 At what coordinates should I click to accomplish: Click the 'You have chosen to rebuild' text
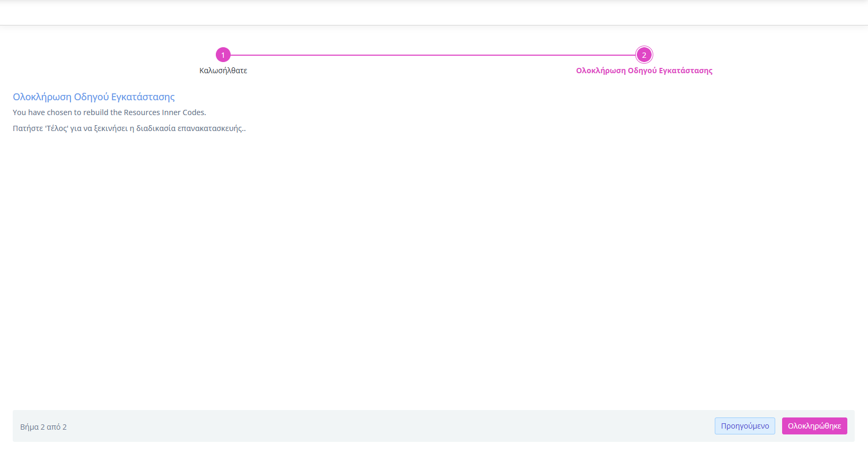pos(109,112)
